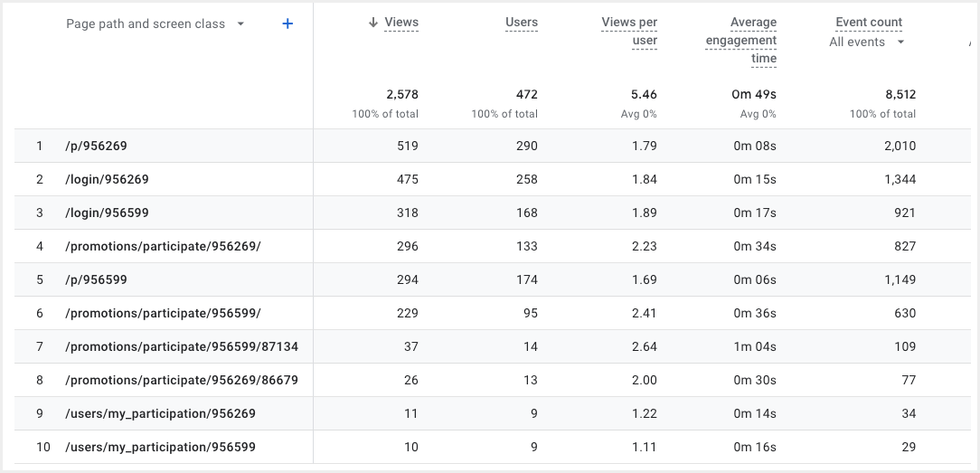Select /users/my_participation/956269 row
Image resolution: width=980 pixels, height=473 pixels.
160,413
